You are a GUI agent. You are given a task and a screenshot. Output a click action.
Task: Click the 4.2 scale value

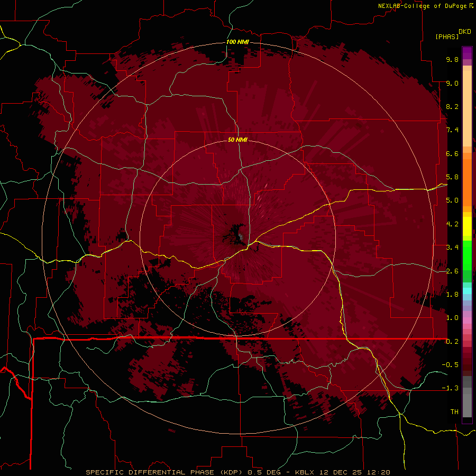(452, 224)
